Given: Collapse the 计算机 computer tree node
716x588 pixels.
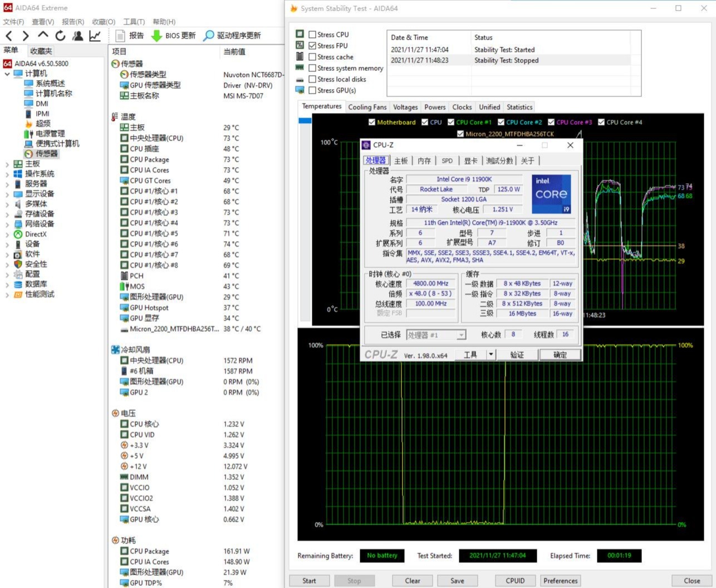Looking at the screenshot, I should (7, 73).
